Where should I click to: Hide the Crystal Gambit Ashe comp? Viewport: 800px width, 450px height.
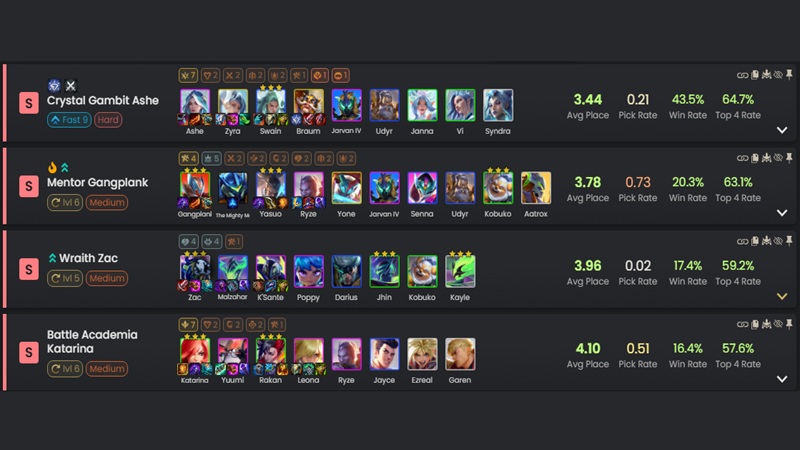[x=778, y=75]
